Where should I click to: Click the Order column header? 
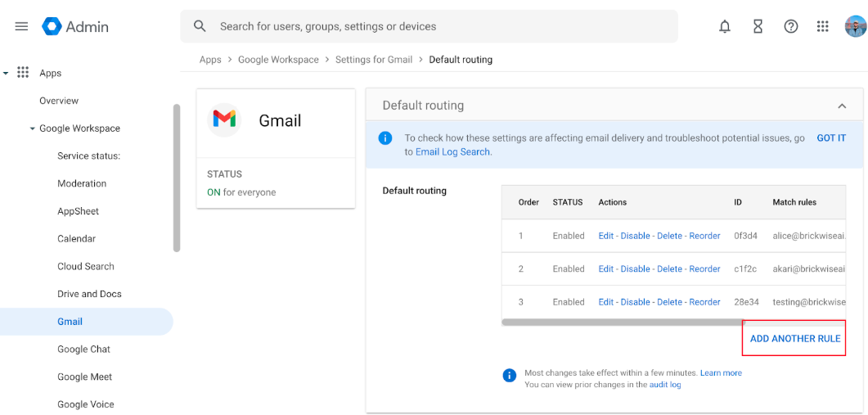click(x=528, y=202)
